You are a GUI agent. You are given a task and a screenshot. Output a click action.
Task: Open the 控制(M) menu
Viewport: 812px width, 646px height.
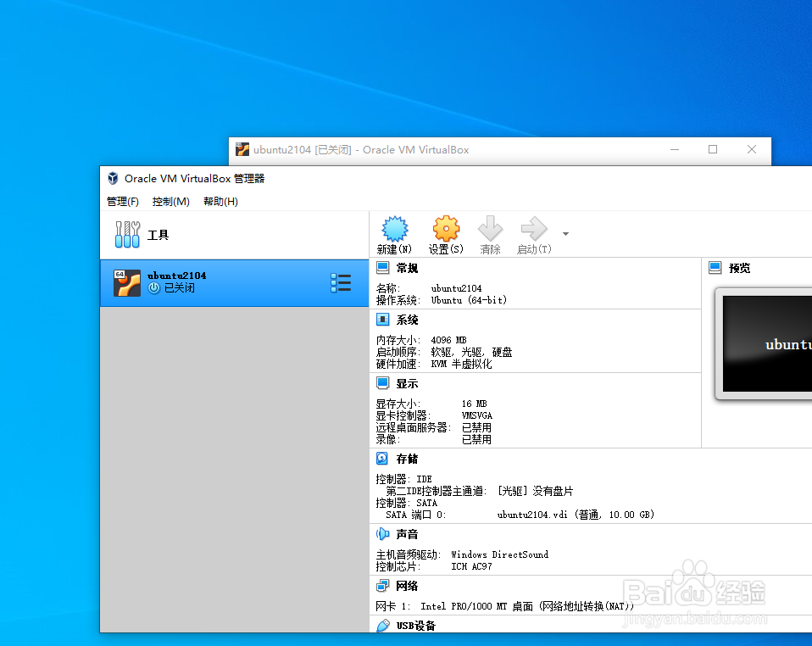pyautogui.click(x=171, y=202)
